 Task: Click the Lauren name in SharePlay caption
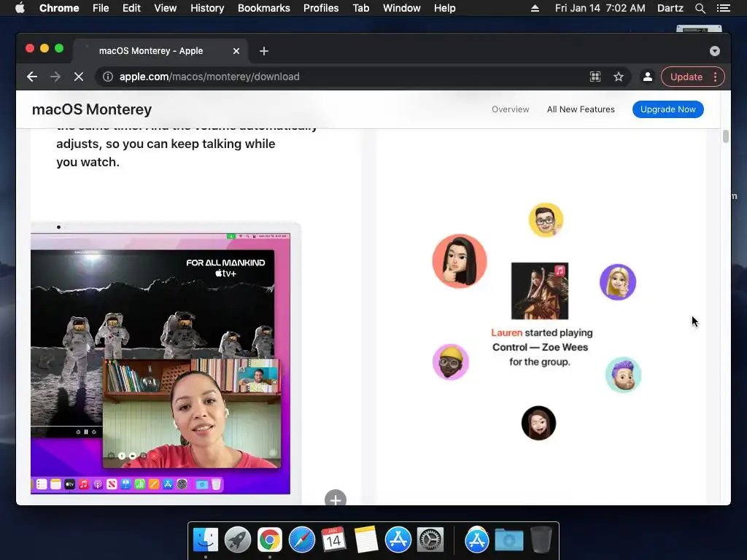(x=506, y=332)
